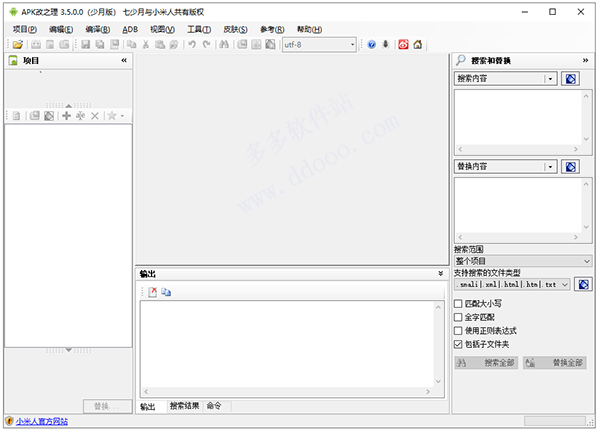Click the Save floppy disk toolbar icon
This screenshot has width=600, height=432.
point(86,45)
